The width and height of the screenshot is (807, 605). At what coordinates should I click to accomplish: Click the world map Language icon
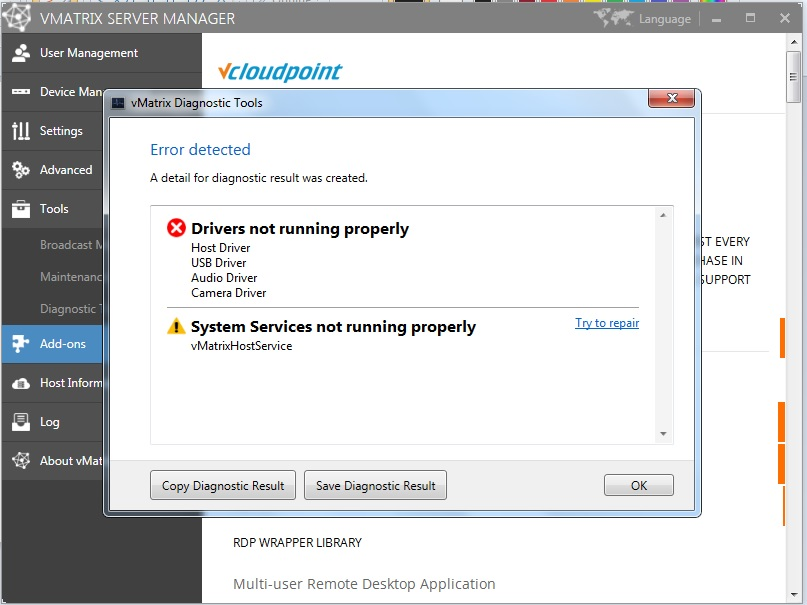[x=612, y=19]
